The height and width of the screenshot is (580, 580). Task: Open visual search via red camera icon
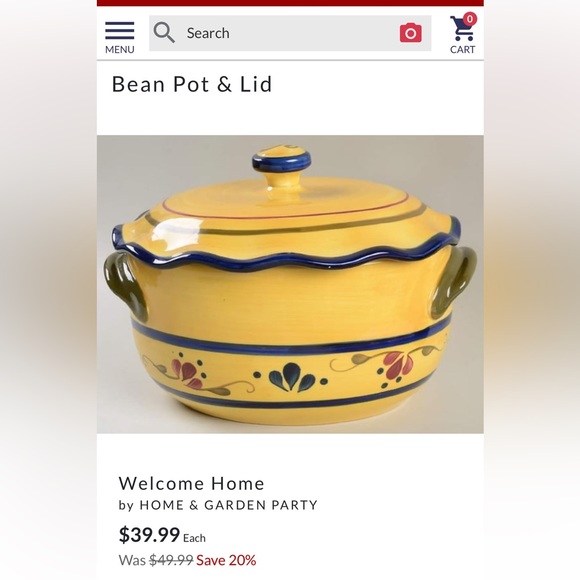(411, 33)
